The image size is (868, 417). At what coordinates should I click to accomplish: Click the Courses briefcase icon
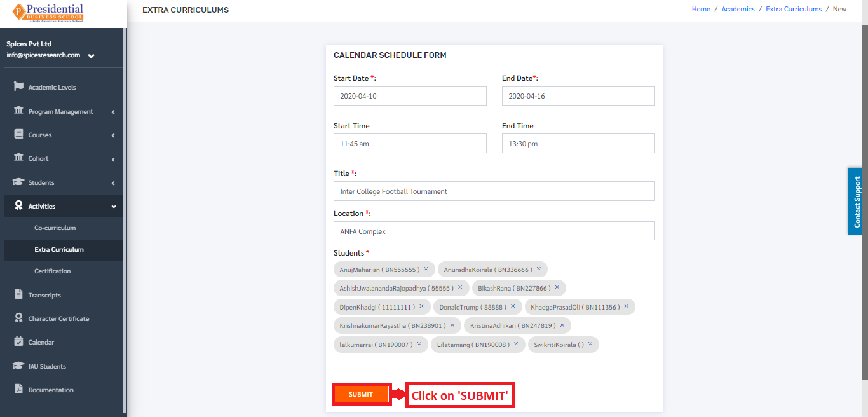click(x=18, y=134)
